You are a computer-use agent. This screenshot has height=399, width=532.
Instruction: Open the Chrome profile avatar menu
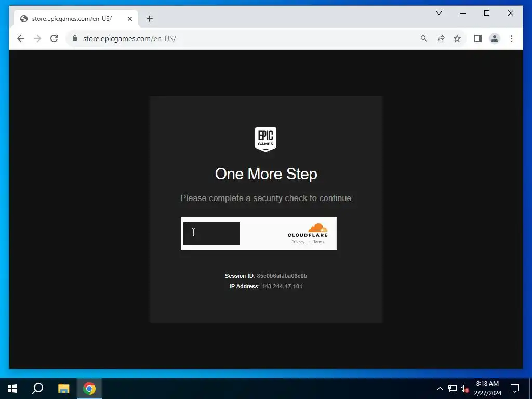[x=495, y=38]
